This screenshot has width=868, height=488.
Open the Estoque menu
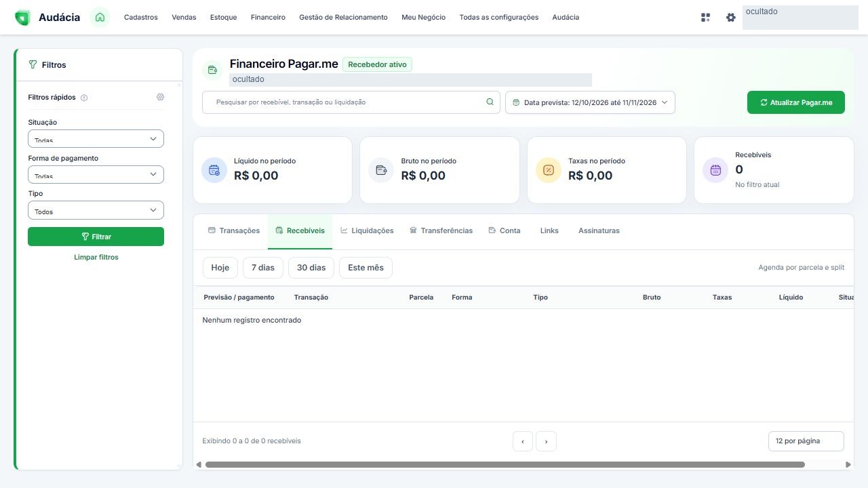click(224, 18)
